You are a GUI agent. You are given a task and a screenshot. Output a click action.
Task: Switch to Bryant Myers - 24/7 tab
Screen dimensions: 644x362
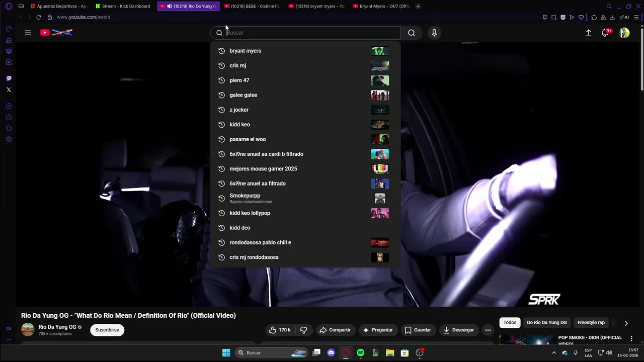[381, 6]
